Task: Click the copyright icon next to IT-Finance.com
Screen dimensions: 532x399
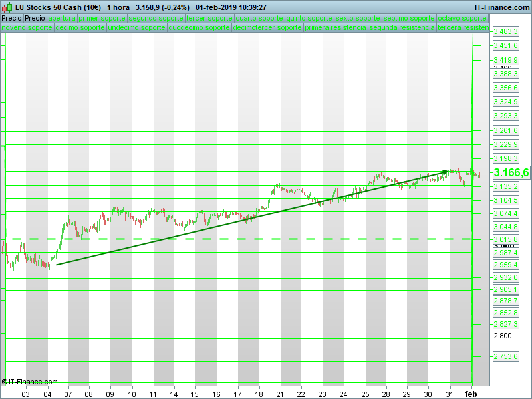Action: [5, 382]
